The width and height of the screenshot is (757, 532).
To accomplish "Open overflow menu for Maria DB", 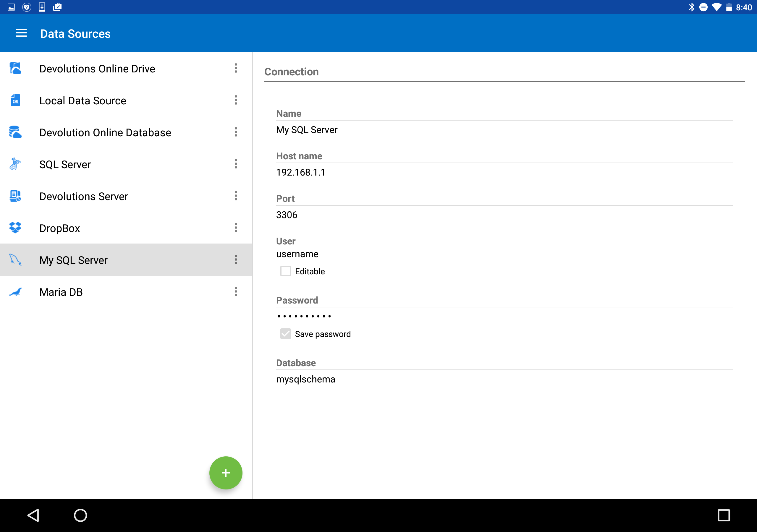I will coord(236,292).
